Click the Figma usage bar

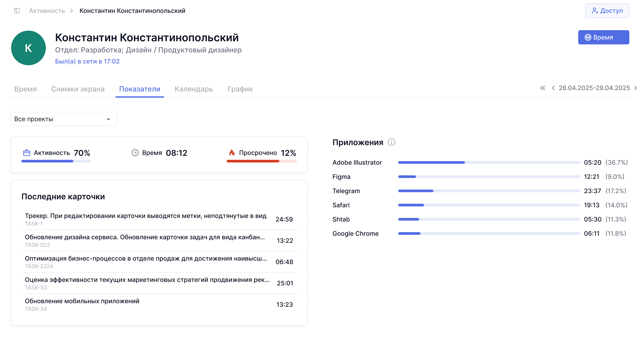pyautogui.click(x=489, y=177)
